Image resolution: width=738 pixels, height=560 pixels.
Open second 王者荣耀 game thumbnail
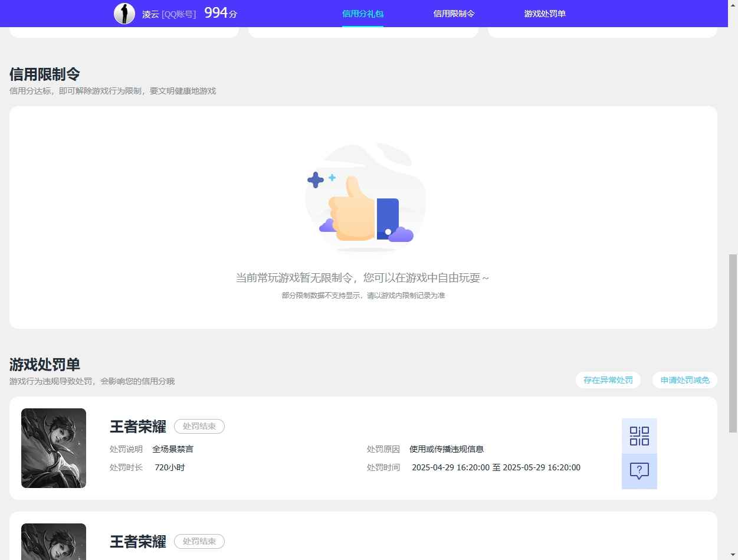point(54,542)
